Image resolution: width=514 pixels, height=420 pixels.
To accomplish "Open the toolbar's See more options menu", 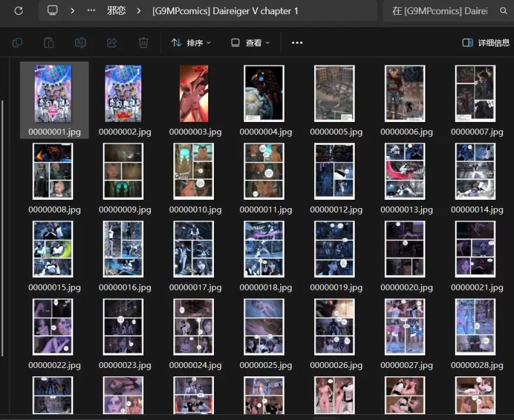I will (297, 42).
